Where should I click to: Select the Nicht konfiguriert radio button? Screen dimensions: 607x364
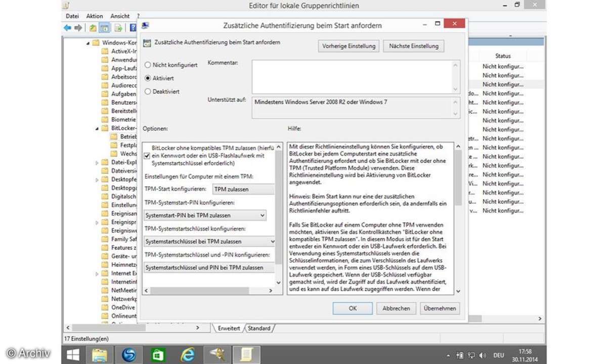click(x=148, y=65)
